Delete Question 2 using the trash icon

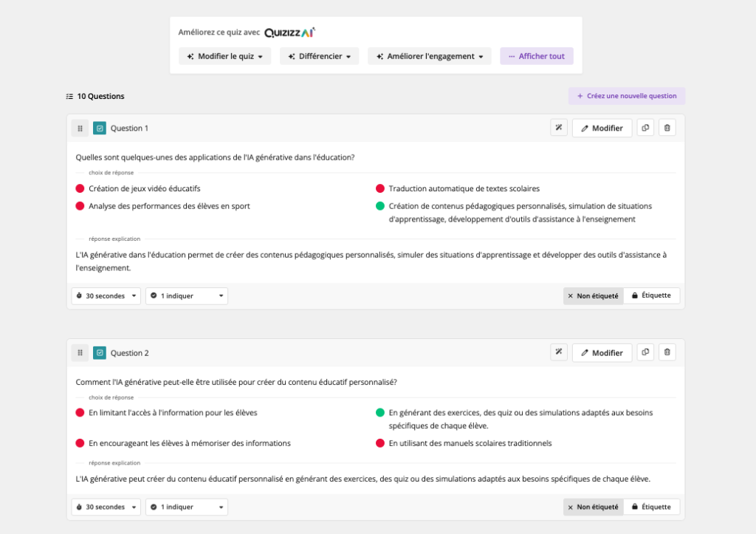click(667, 352)
